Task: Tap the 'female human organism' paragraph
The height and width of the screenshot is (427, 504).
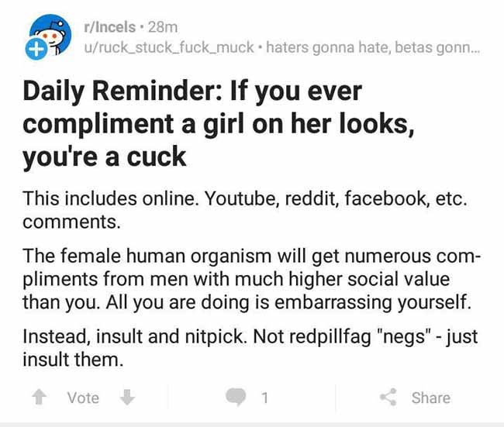Action: tap(252, 279)
